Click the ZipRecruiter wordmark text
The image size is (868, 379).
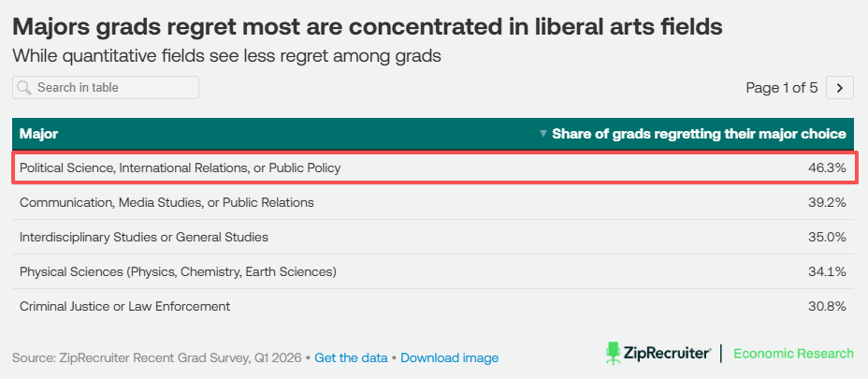668,354
